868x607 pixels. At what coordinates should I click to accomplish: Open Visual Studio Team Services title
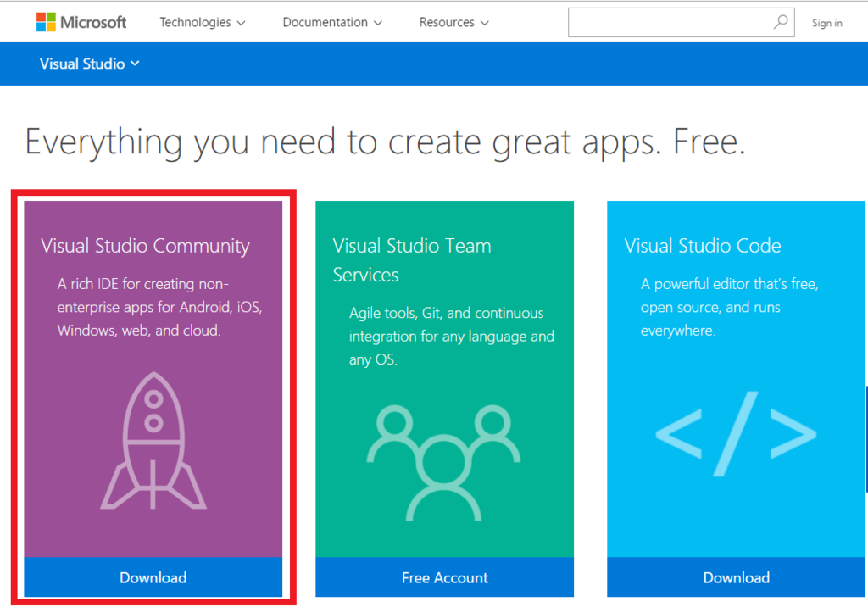(412, 260)
